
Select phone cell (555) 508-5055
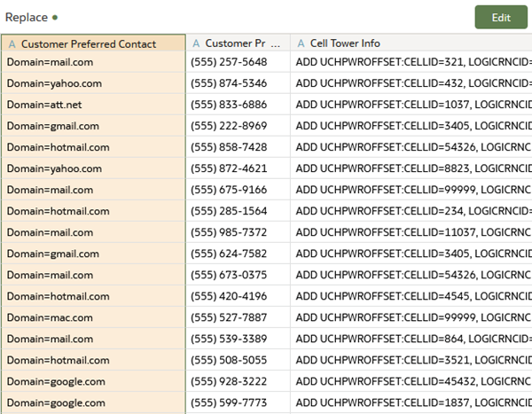tap(239, 360)
